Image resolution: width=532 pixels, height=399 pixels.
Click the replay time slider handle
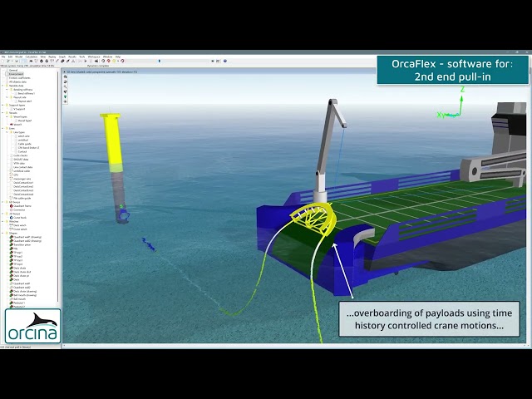click(x=160, y=61)
